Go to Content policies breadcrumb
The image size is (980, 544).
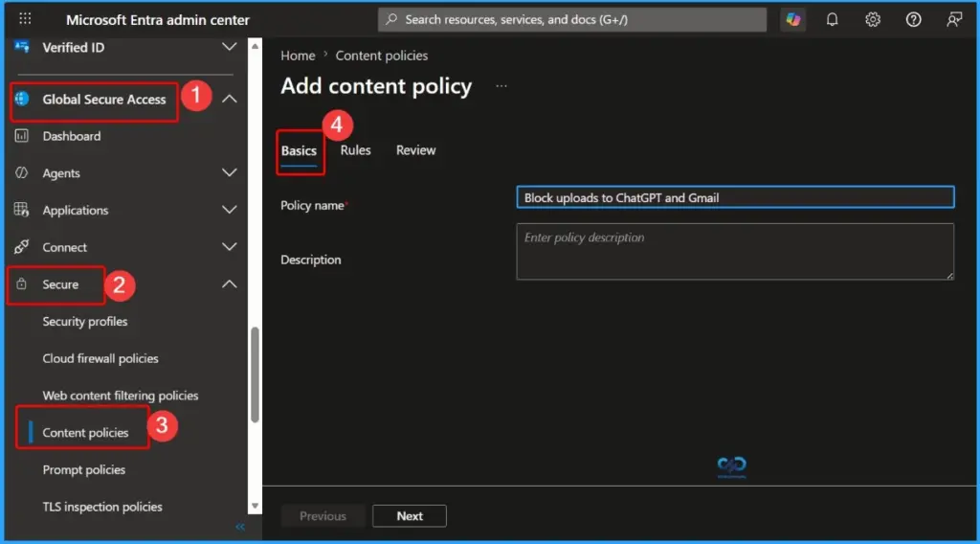point(381,56)
